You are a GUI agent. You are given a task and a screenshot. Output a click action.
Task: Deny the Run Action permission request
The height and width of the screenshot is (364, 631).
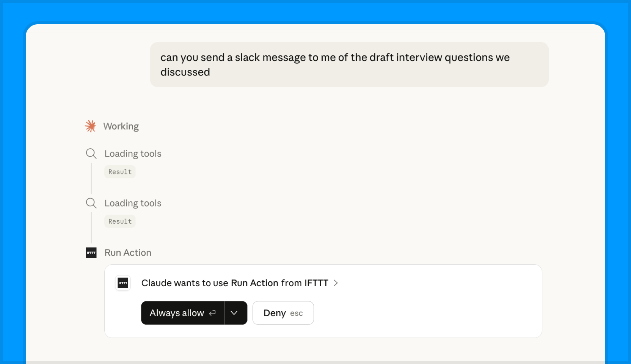click(283, 313)
